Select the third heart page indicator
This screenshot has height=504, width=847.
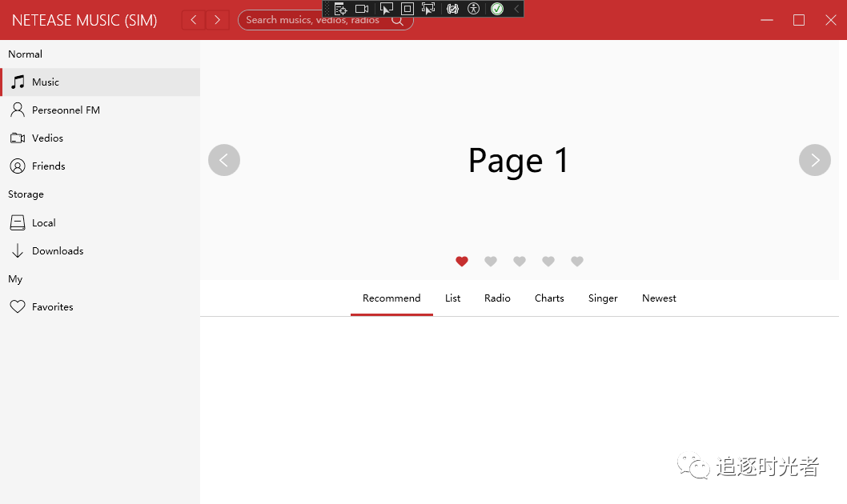pos(520,261)
